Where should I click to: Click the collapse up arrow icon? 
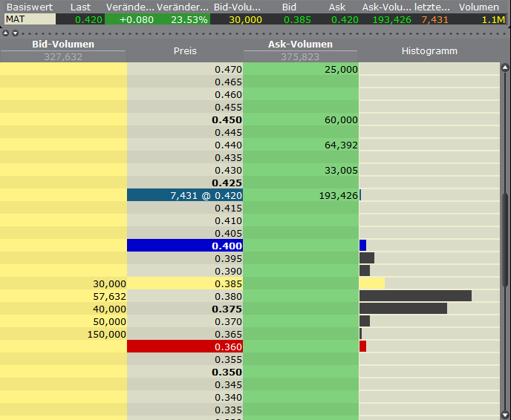click(5, 33)
